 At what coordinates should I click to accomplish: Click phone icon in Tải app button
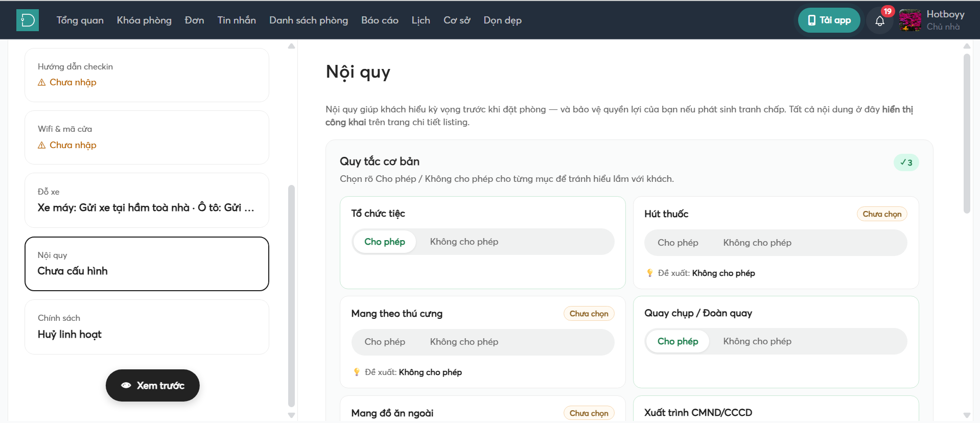[x=812, y=20]
